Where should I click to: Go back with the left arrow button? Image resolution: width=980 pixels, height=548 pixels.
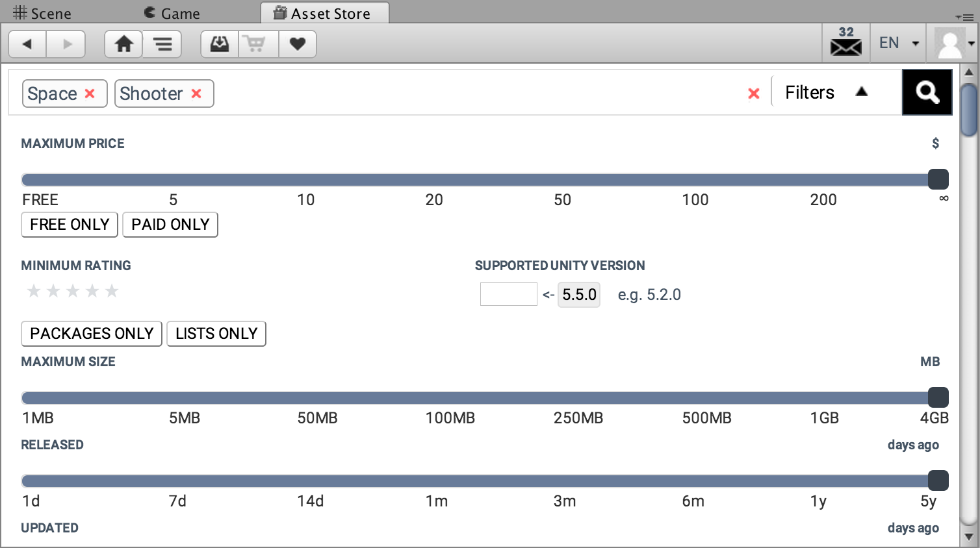point(27,44)
